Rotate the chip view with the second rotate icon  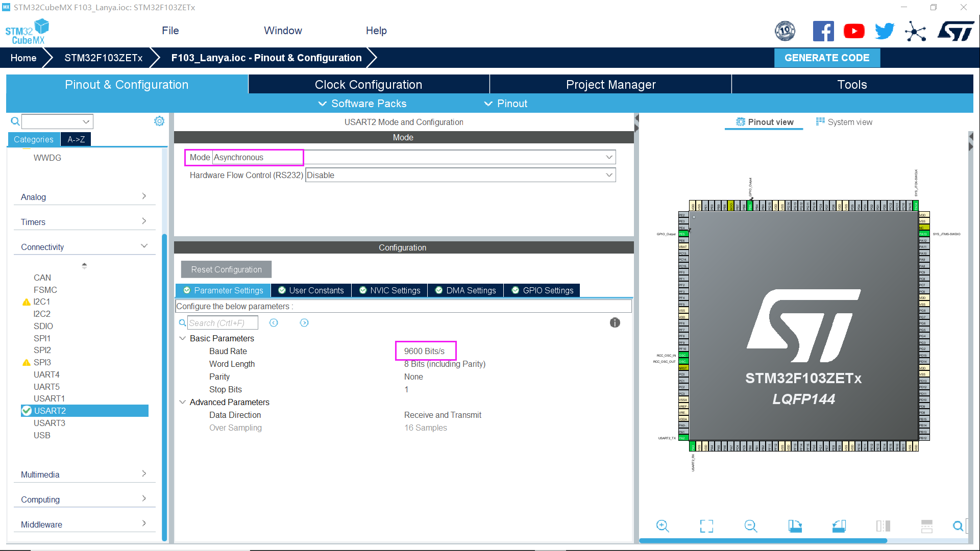(839, 526)
